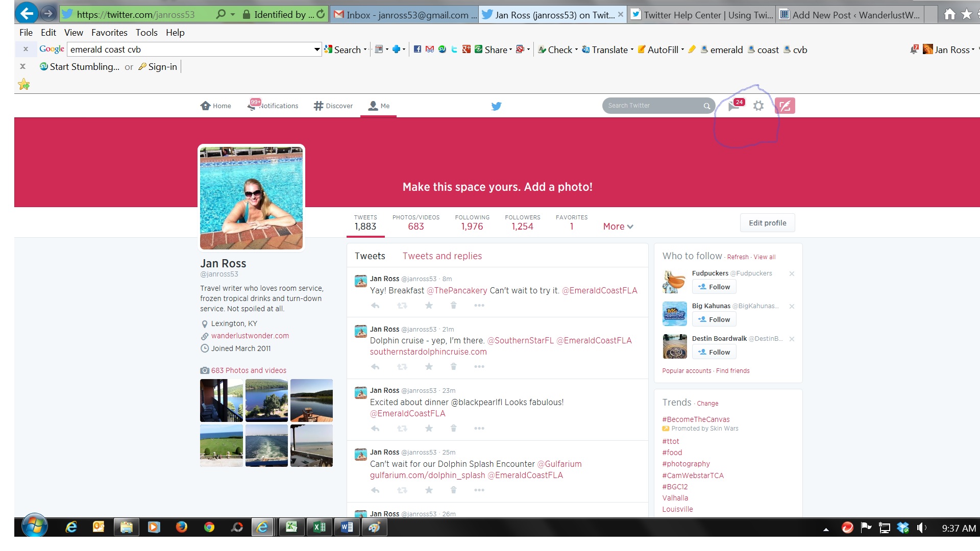Viewport: 980px width, 551px height.
Task: Click Change next to Trends
Action: click(x=707, y=404)
